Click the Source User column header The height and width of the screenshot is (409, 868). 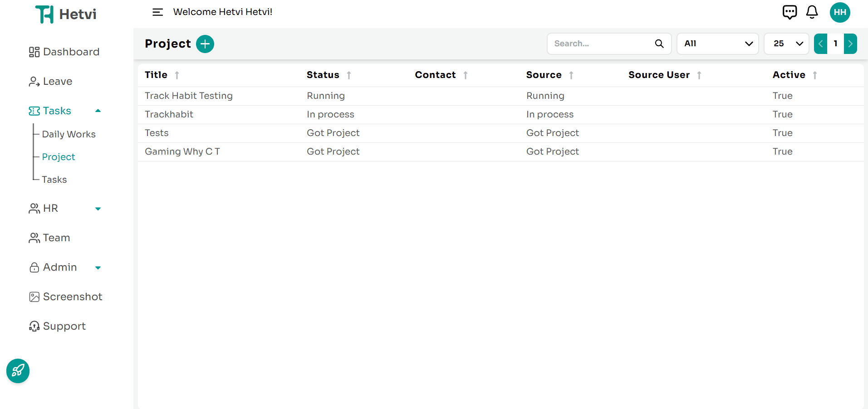659,75
